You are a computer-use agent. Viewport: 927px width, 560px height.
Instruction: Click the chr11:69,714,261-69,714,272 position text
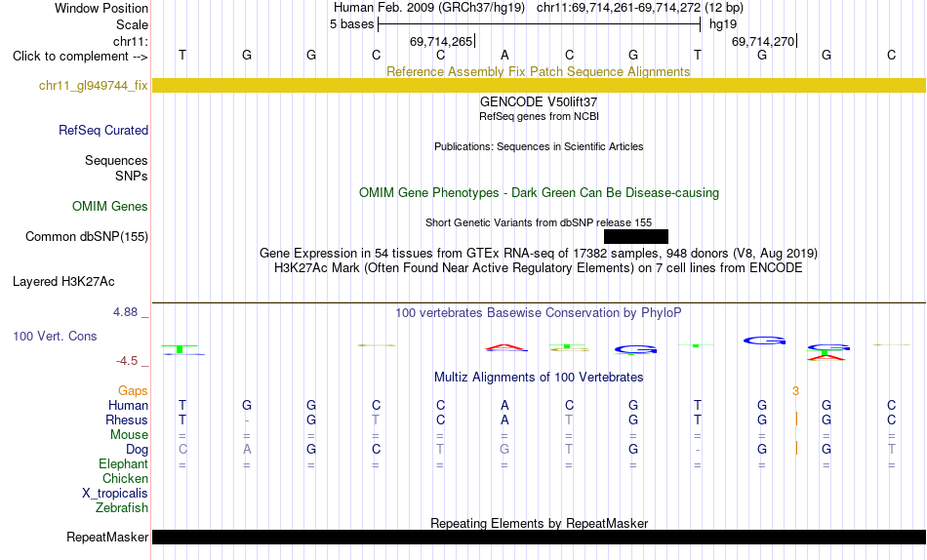click(619, 8)
